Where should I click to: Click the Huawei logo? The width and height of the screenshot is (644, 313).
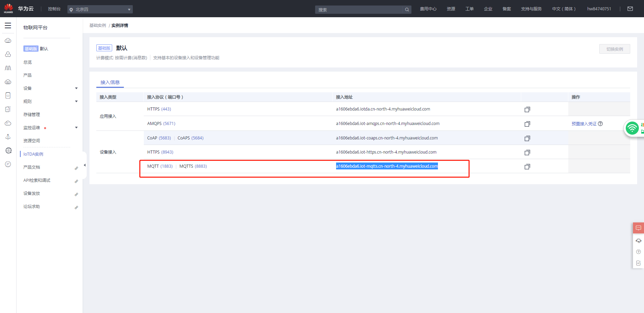9,8
